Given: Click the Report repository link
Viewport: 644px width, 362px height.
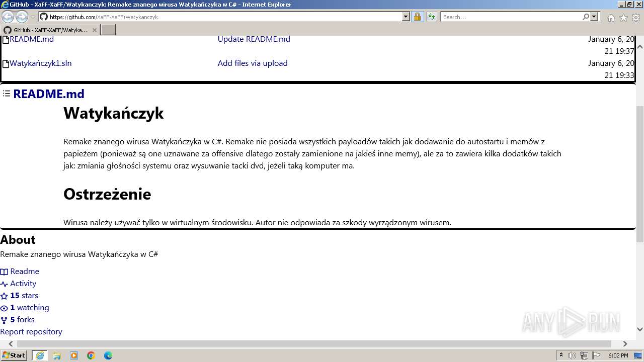Looking at the screenshot, I should (x=31, y=332).
